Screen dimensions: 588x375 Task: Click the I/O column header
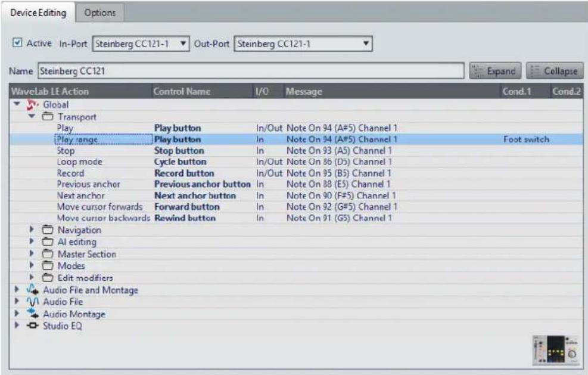267,91
